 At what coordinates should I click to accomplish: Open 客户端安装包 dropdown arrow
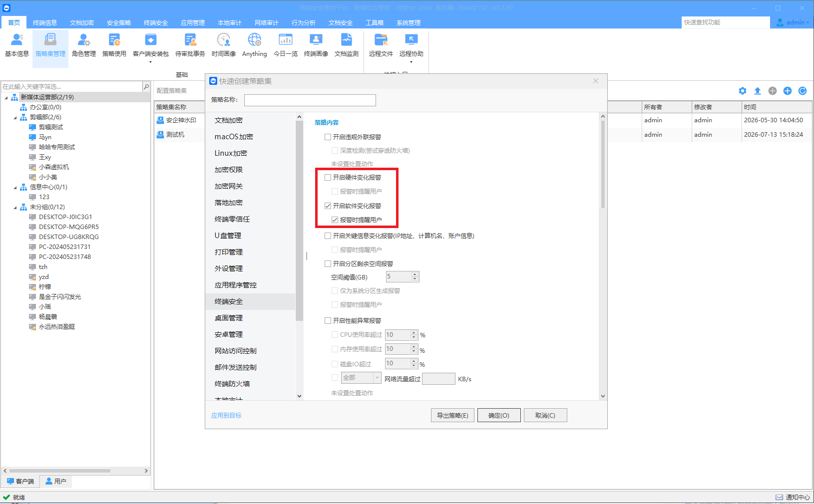(x=151, y=62)
